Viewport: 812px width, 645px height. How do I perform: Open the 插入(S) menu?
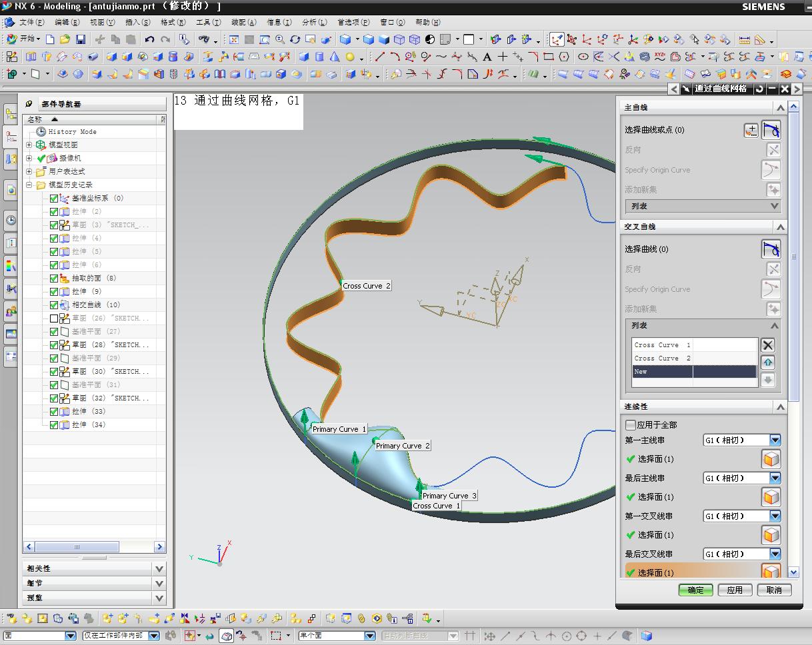(138, 22)
